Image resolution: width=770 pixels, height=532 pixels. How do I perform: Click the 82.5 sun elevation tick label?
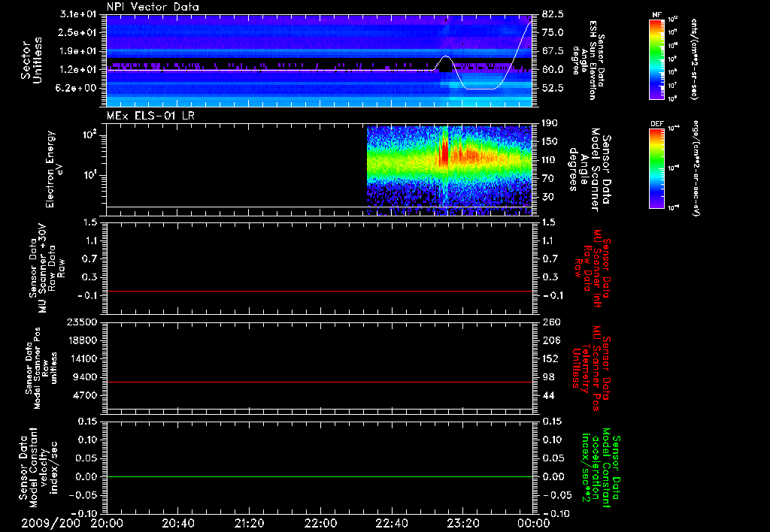553,14
